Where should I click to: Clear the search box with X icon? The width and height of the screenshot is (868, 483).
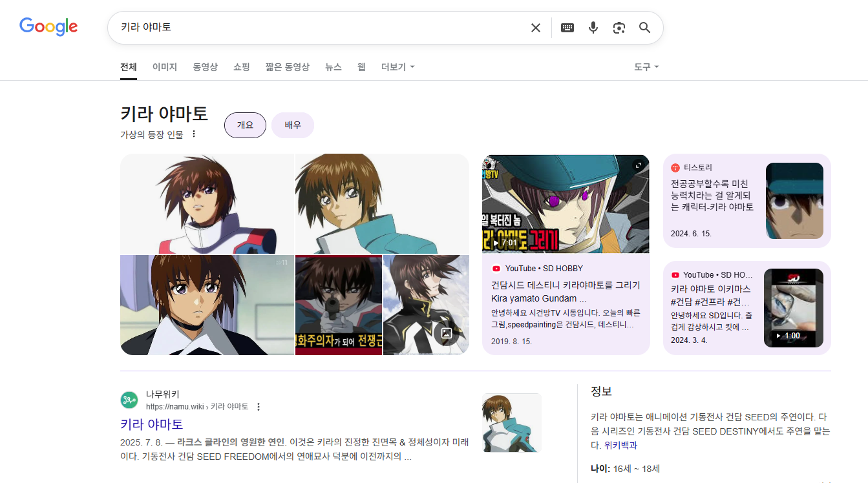[x=536, y=28]
